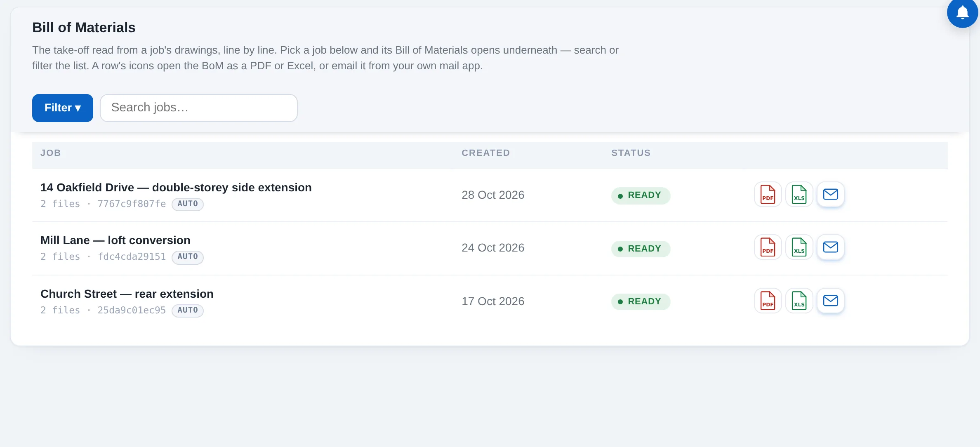This screenshot has width=980, height=447.
Task: Click AUTO tag on Church Street job
Action: click(188, 310)
